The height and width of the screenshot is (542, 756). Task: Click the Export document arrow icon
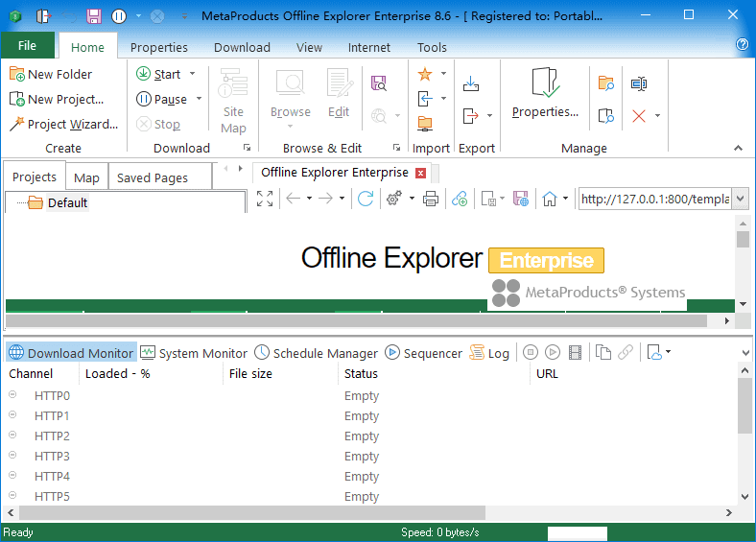[470, 116]
